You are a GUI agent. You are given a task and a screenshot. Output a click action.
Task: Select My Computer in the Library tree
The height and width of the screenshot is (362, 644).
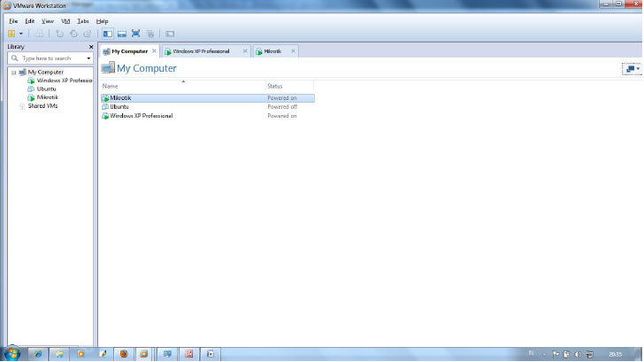click(46, 72)
